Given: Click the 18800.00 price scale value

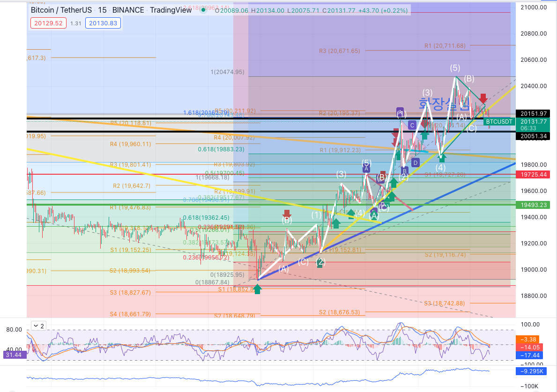Looking at the screenshot, I should point(533,296).
